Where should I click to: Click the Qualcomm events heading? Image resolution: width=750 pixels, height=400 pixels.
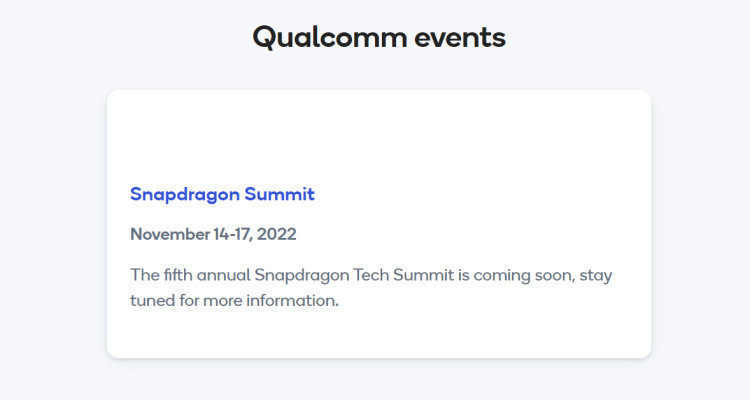(379, 38)
